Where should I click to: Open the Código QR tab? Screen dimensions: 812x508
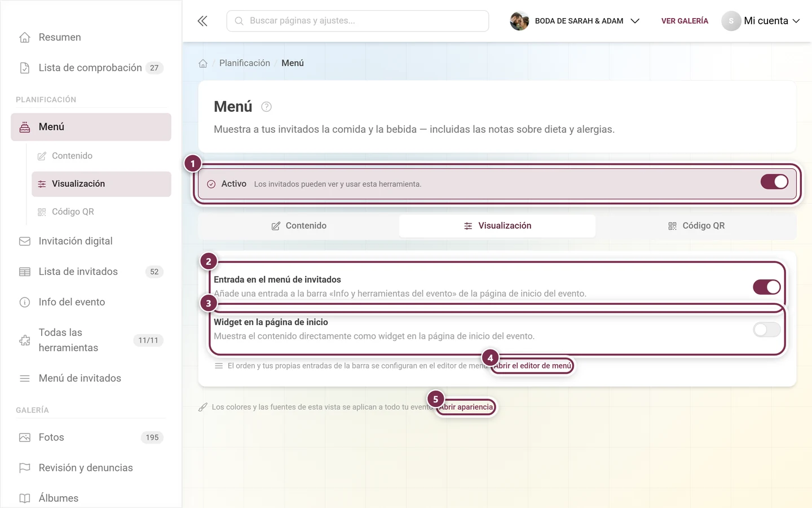click(x=696, y=226)
